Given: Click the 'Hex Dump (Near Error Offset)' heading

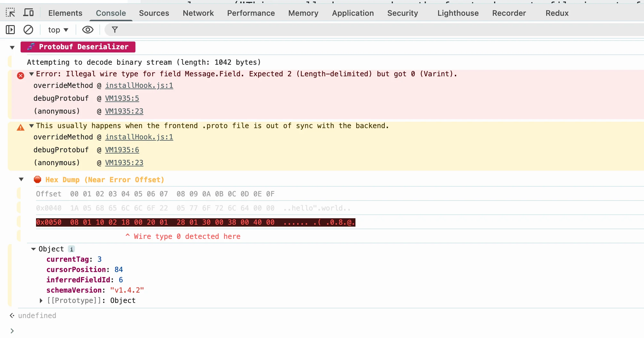Looking at the screenshot, I should point(105,180).
